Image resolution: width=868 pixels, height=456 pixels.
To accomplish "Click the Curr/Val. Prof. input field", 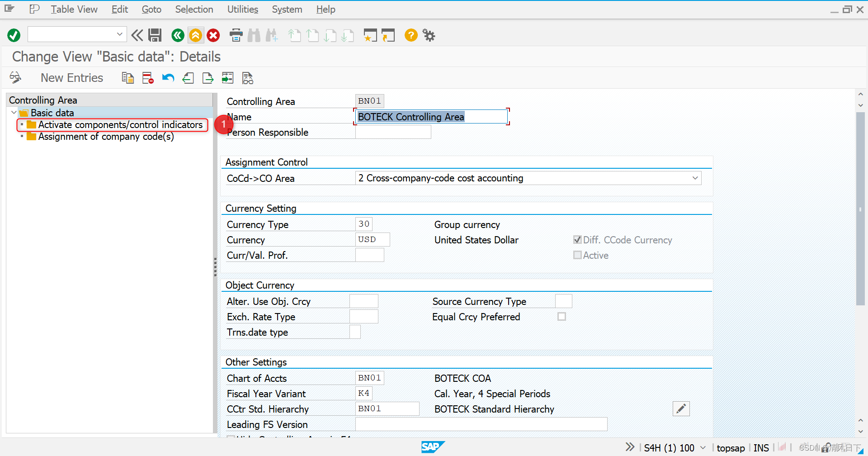I will pos(370,255).
